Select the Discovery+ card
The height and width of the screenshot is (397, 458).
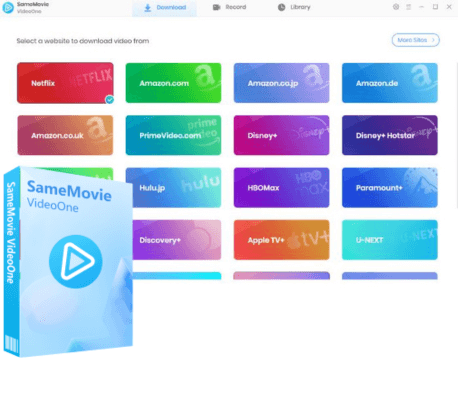(x=177, y=240)
